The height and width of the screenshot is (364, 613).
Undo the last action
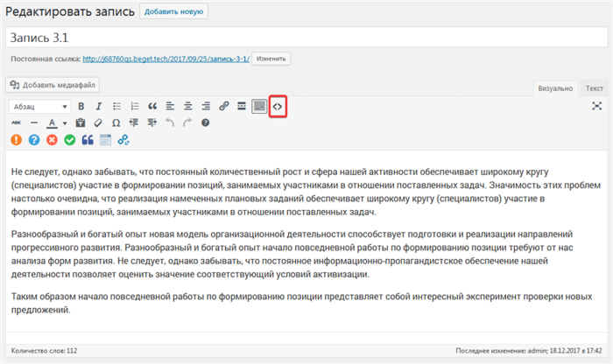170,123
